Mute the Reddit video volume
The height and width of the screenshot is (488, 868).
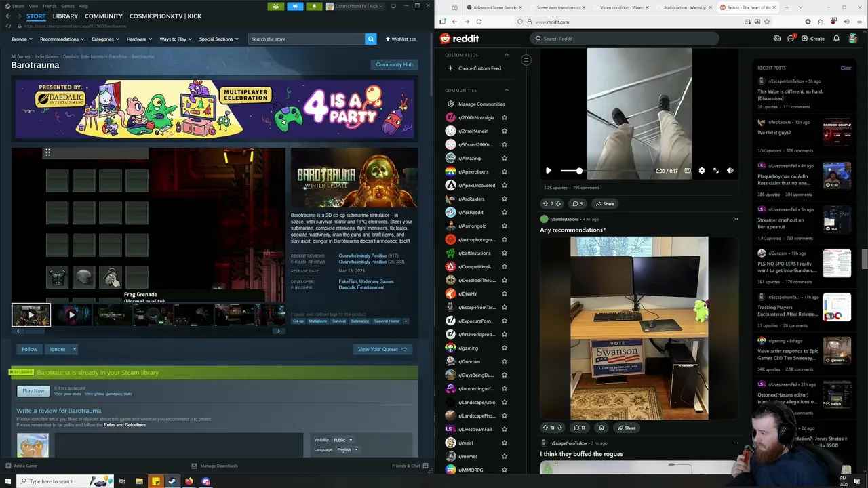pyautogui.click(x=730, y=171)
